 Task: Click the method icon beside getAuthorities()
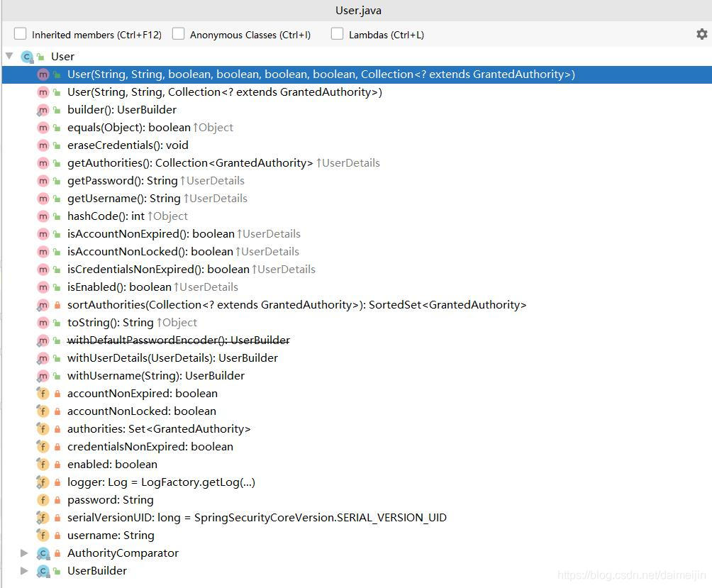[43, 163]
